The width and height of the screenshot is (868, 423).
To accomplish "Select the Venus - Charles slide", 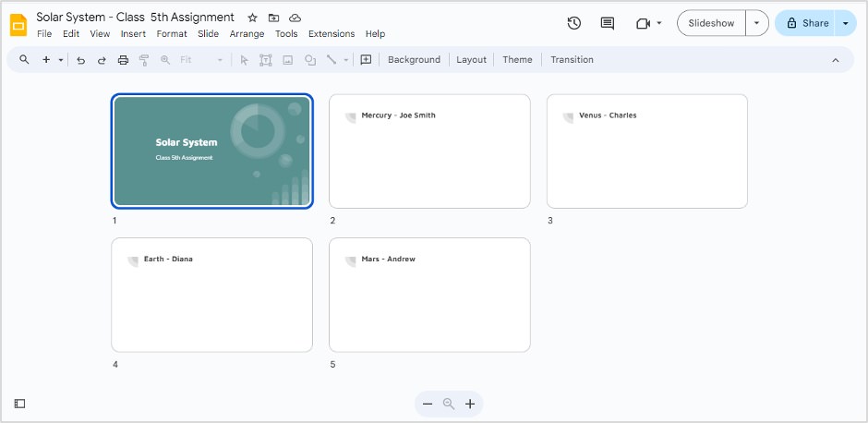I will 647,151.
